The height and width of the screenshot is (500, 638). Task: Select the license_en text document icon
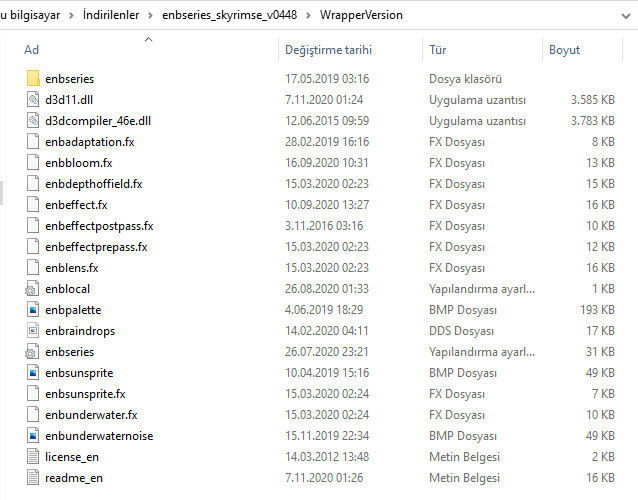coord(33,457)
